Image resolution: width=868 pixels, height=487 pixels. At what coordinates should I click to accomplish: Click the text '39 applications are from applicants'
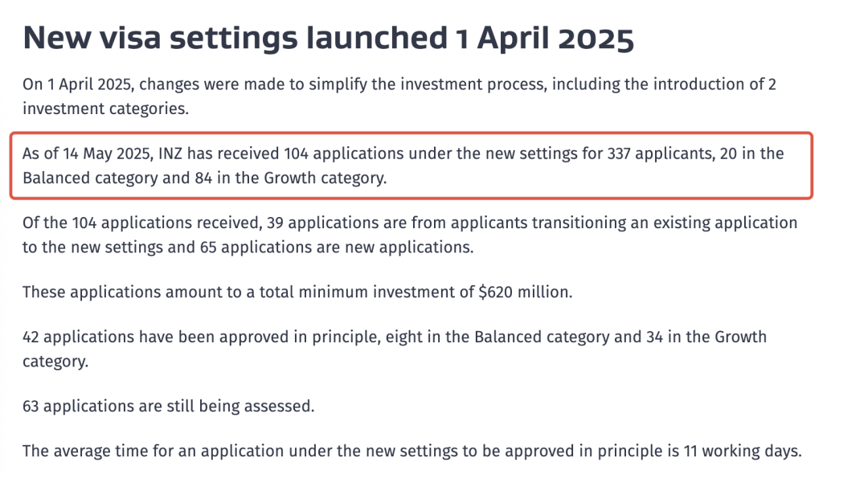click(397, 223)
